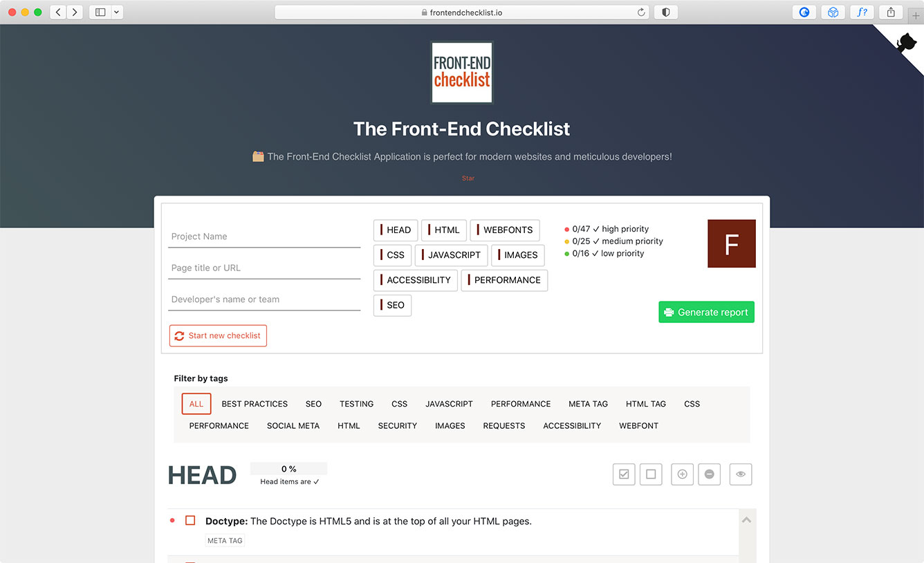924x563 pixels.
Task: Click the medium priority count text
Action: click(x=618, y=241)
